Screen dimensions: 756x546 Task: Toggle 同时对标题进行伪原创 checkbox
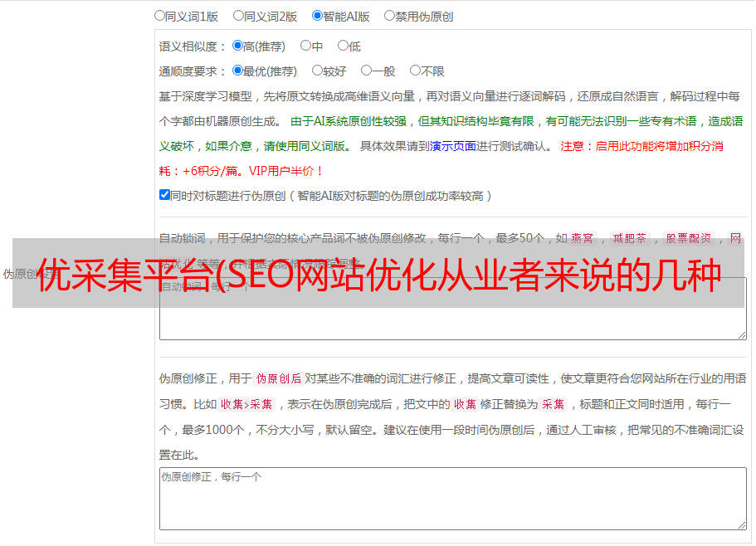(x=164, y=195)
